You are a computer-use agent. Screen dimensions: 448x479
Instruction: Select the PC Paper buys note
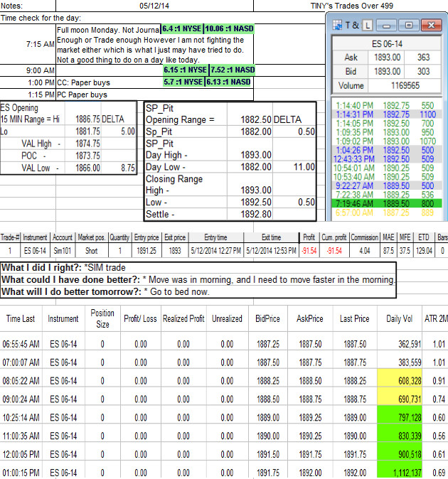click(x=82, y=95)
